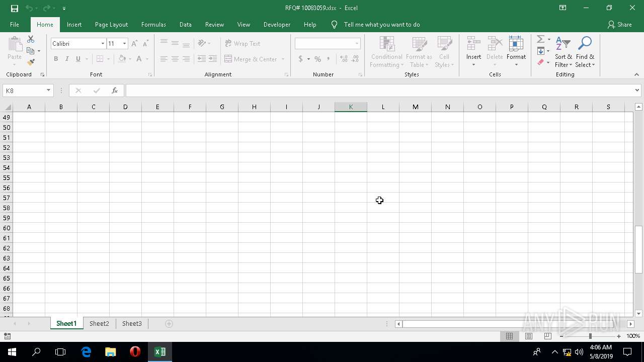Open the File tab
This screenshot has width=644, height=362.
(15, 25)
